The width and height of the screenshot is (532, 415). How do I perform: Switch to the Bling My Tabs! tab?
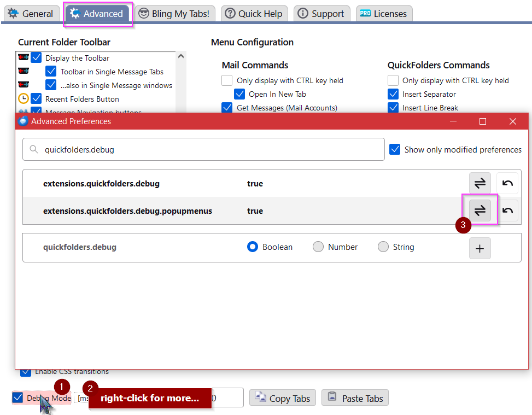(x=175, y=13)
